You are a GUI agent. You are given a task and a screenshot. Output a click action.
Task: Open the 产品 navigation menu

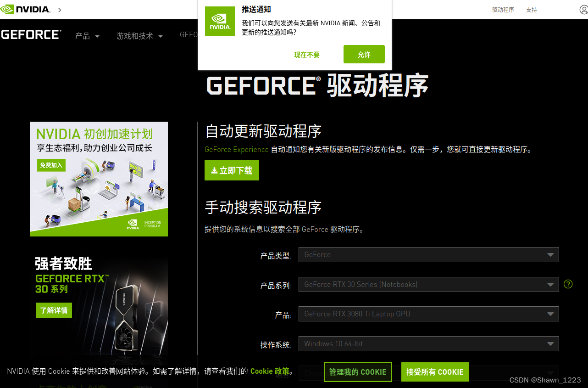click(x=87, y=36)
